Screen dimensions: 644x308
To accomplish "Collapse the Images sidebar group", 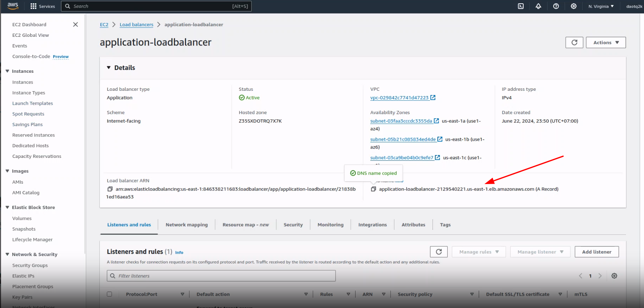I will (7, 171).
